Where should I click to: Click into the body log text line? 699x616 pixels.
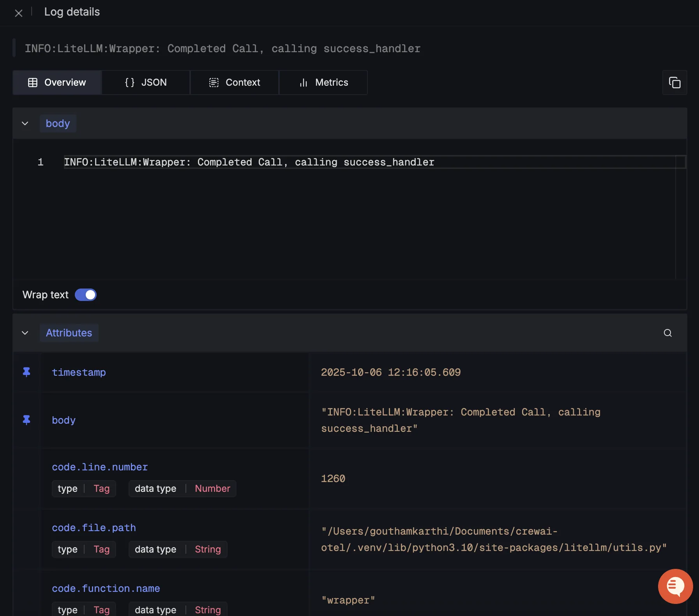click(x=249, y=162)
